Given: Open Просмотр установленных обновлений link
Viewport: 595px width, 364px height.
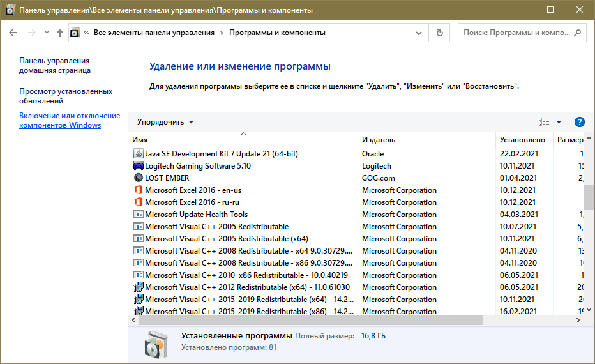Looking at the screenshot, I should coord(66,96).
